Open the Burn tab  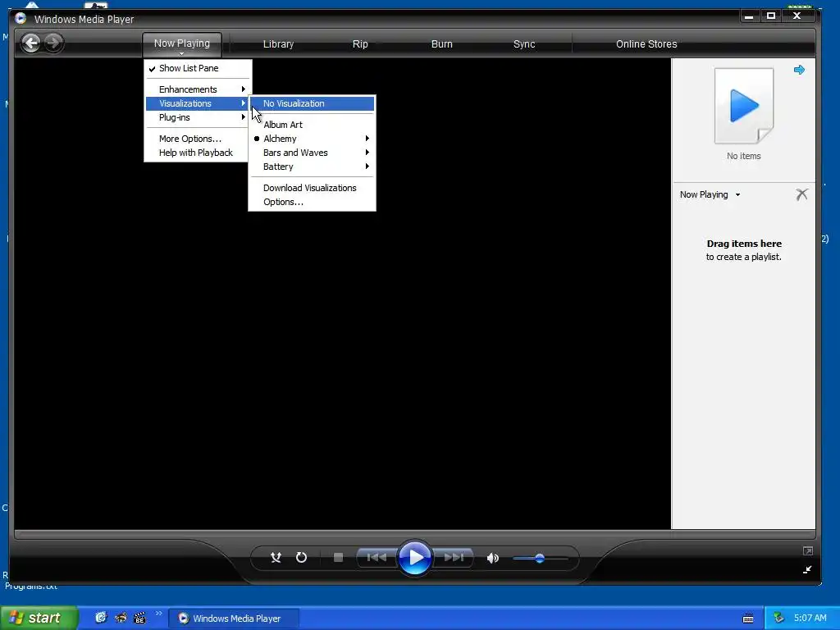pyautogui.click(x=442, y=44)
